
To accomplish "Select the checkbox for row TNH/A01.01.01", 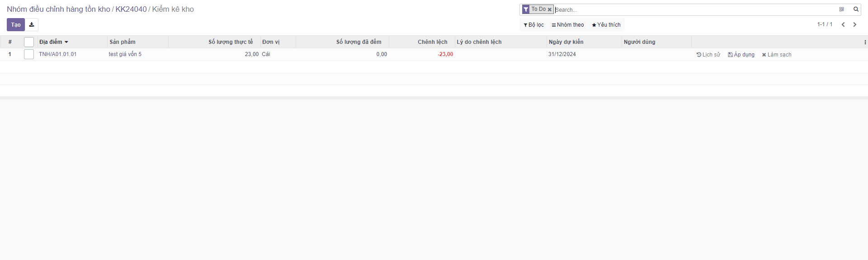I will [x=29, y=54].
